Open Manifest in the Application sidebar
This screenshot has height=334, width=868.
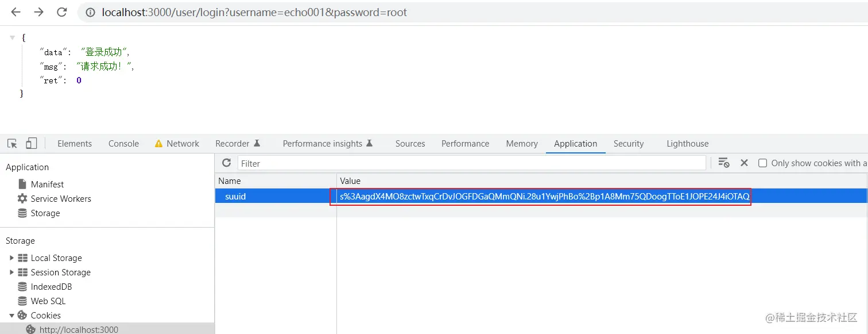(47, 184)
